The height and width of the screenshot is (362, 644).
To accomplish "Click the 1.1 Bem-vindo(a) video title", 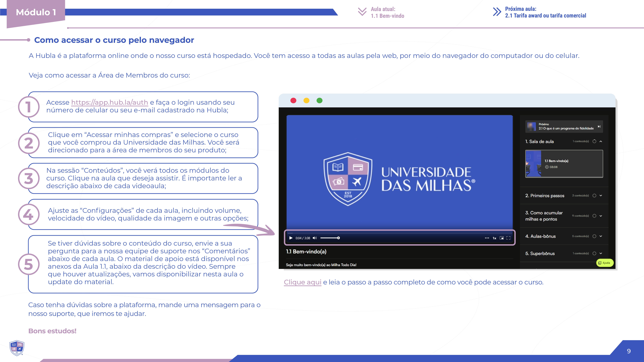I will (306, 252).
